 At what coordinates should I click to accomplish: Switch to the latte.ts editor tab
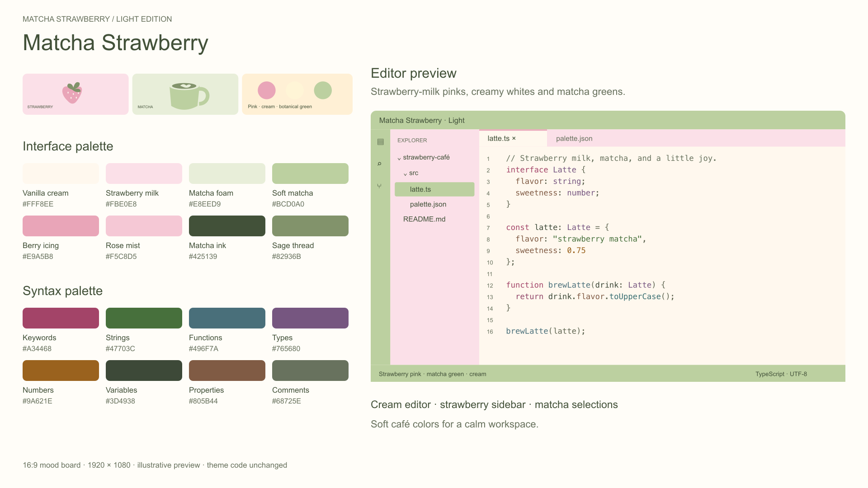513,138
